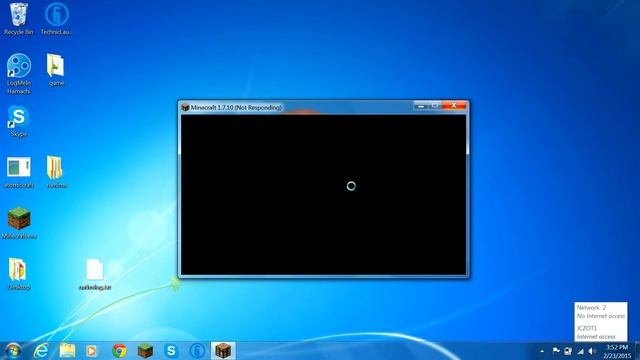Open Windows Explorer from the taskbar

67,351
